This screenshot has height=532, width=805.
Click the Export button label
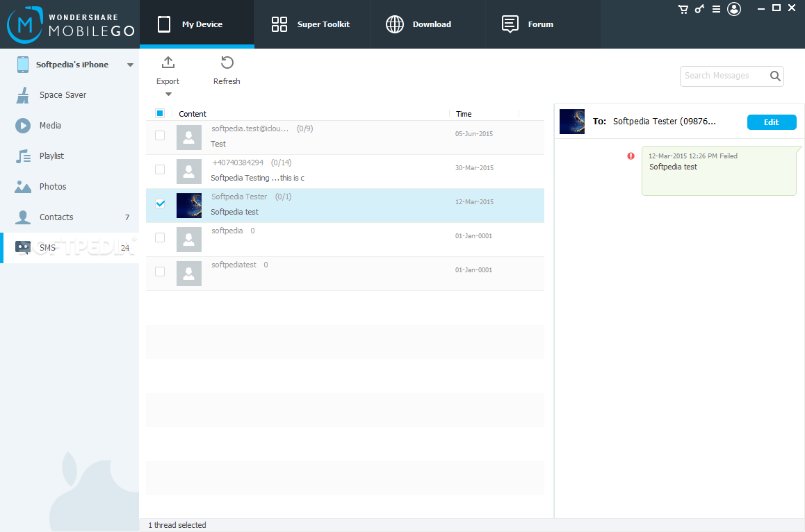click(168, 81)
